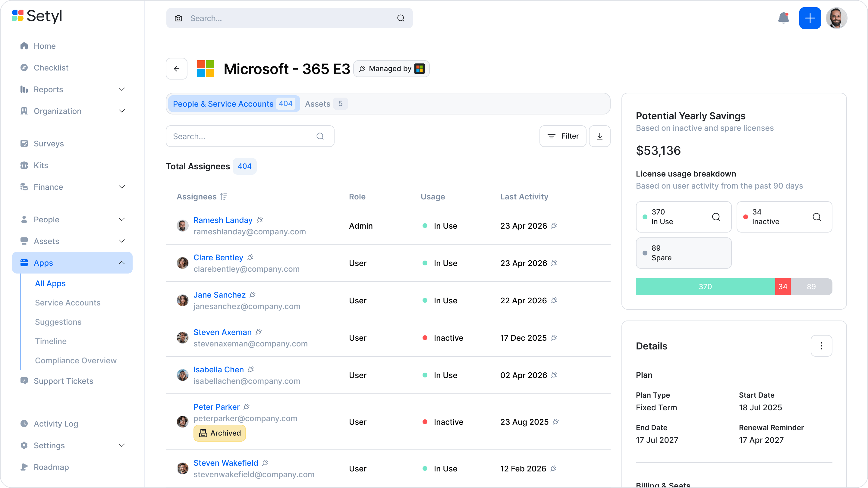
Task: Click the green 370 segment of the usage bar
Action: point(705,286)
